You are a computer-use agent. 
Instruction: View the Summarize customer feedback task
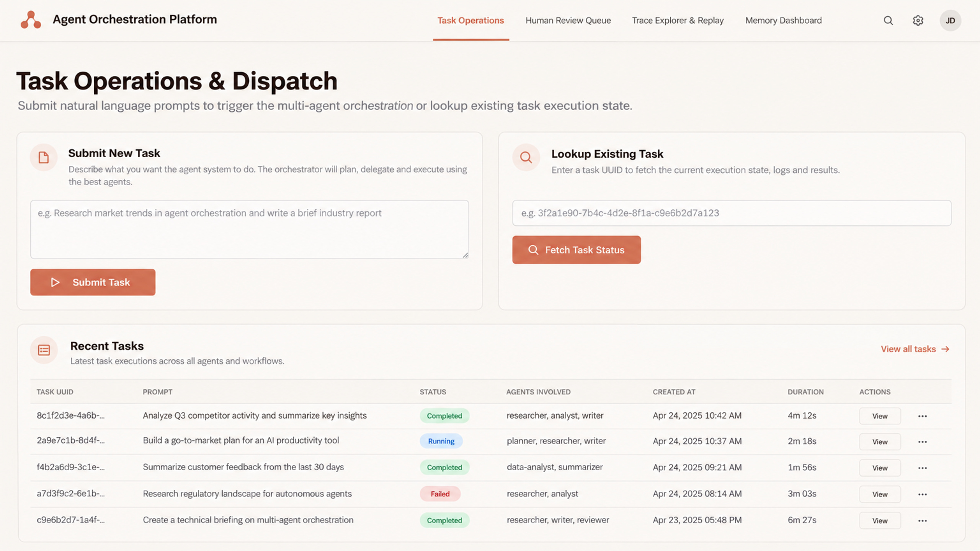point(880,468)
